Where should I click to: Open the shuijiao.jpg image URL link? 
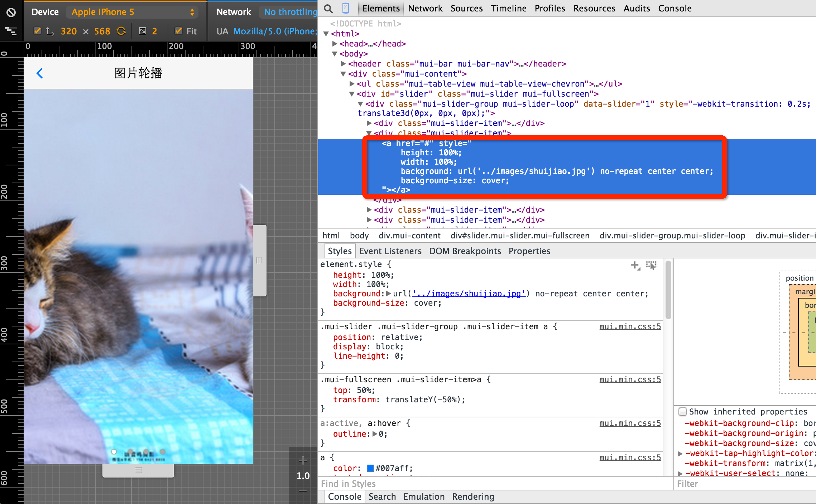[469, 294]
